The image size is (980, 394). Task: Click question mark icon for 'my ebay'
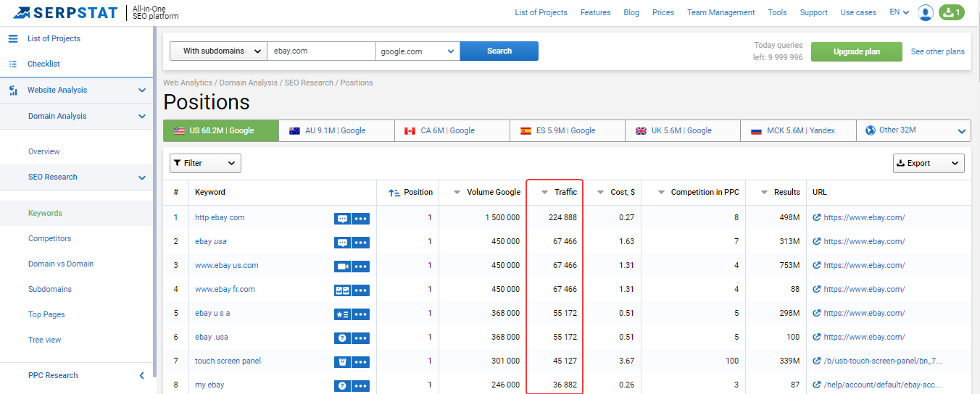(342, 385)
